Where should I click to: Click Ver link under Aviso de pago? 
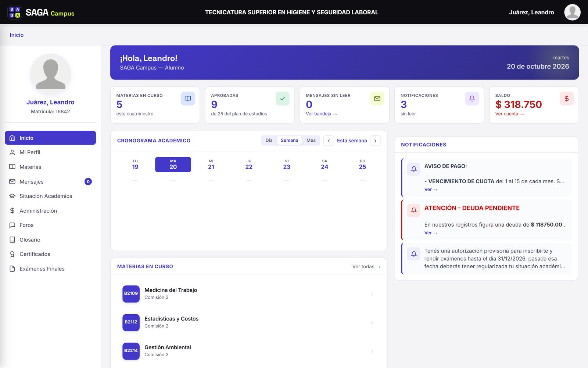point(431,190)
